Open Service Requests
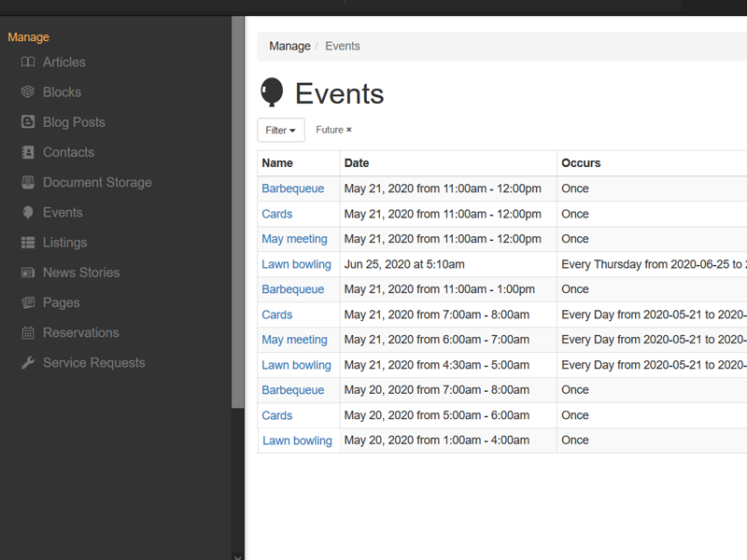Image resolution: width=747 pixels, height=560 pixels. click(x=94, y=363)
